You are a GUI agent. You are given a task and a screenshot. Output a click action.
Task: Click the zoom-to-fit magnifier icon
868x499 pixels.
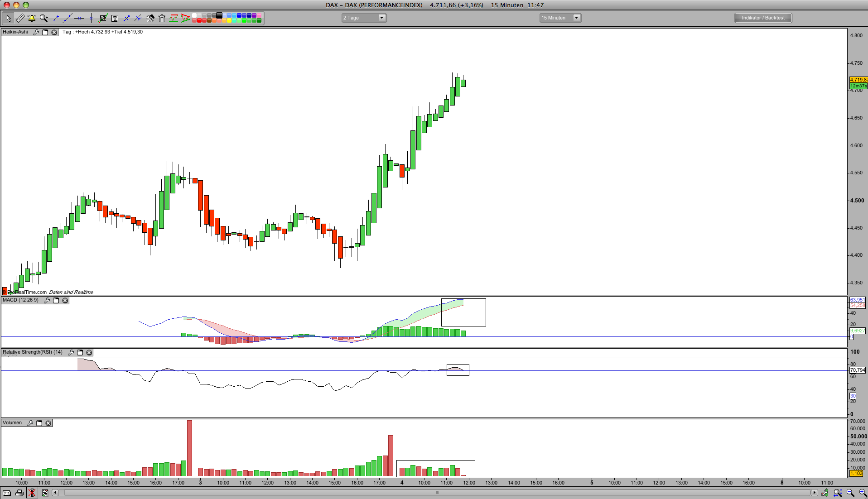pos(838,493)
